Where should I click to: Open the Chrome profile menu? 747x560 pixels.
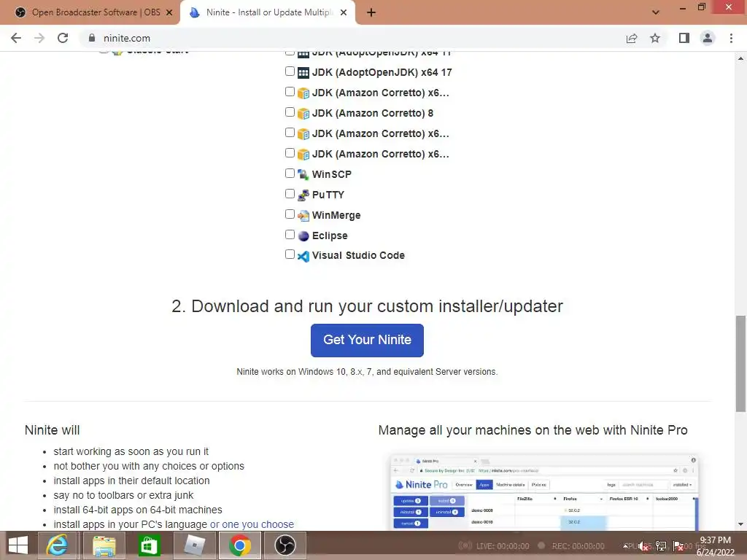pos(708,38)
